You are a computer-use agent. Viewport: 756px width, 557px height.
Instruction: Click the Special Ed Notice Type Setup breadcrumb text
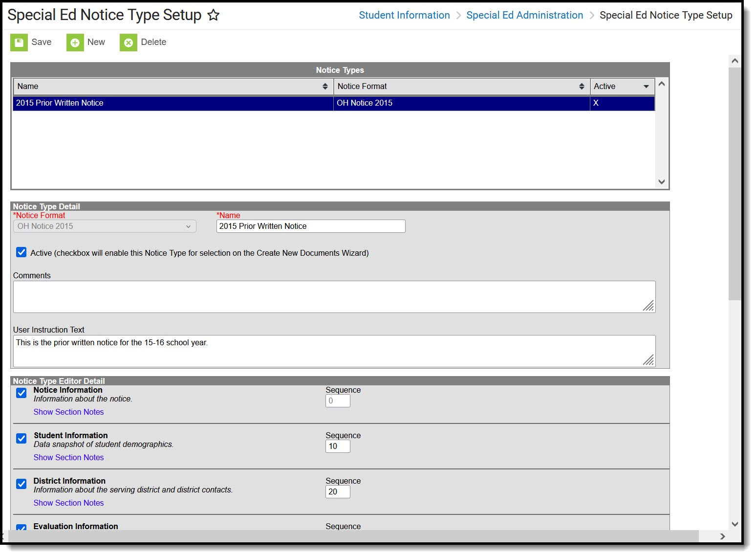(x=666, y=15)
